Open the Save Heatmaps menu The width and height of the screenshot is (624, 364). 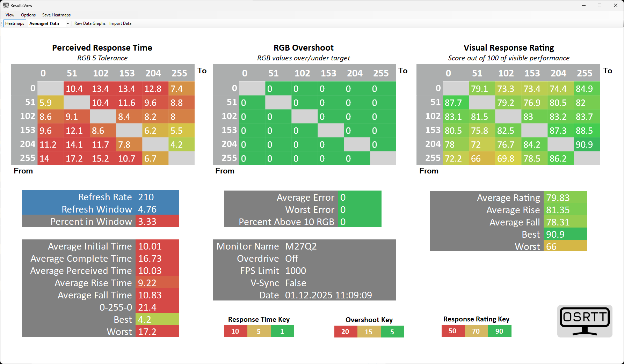[56, 15]
